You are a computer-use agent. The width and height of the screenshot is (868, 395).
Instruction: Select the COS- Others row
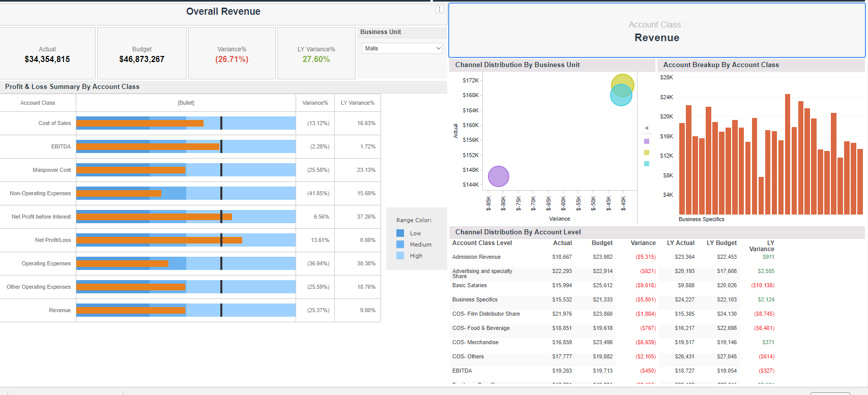click(x=613, y=357)
